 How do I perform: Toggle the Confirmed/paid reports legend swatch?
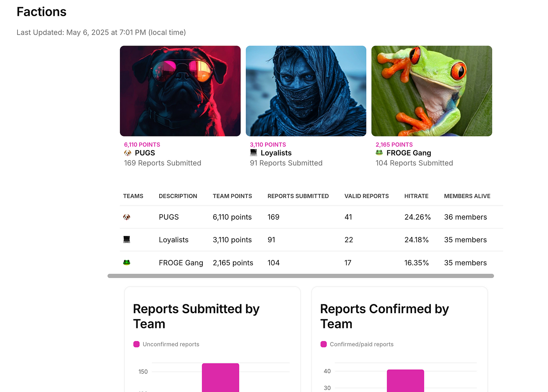point(324,344)
